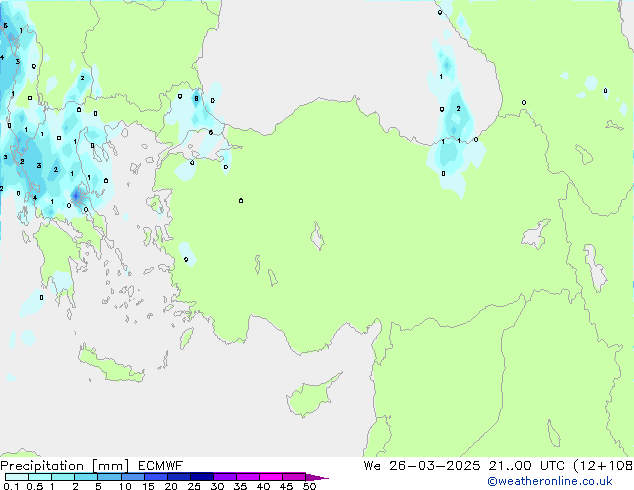Select the 'ECMWF' model label
The image size is (634, 490).
click(x=161, y=466)
